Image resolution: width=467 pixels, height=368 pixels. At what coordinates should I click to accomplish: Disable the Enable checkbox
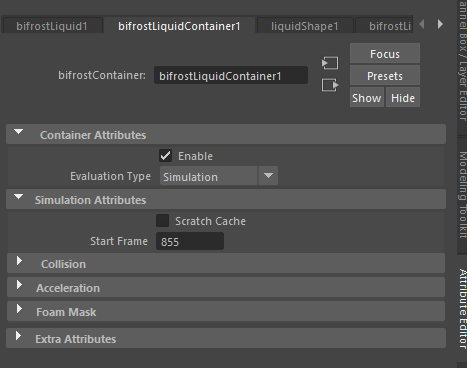tap(165, 156)
